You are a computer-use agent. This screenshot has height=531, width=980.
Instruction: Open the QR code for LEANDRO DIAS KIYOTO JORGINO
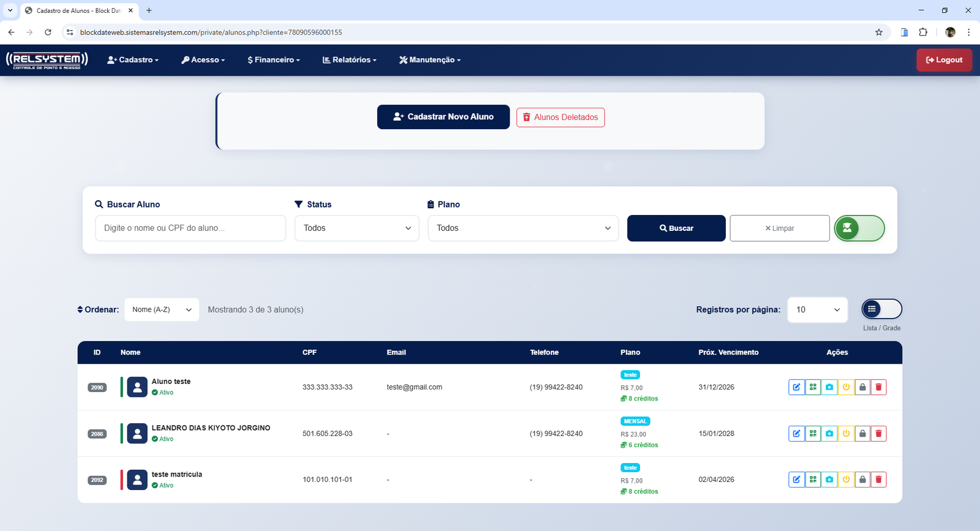point(813,434)
